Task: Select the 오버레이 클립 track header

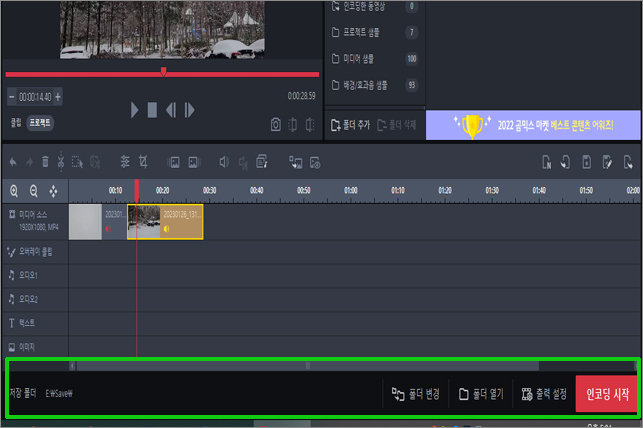Action: [34, 252]
